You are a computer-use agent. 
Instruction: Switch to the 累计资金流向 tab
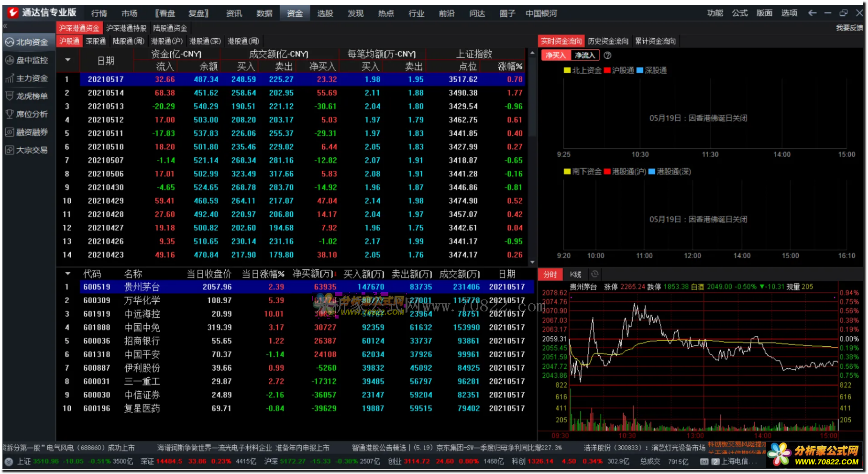point(656,41)
